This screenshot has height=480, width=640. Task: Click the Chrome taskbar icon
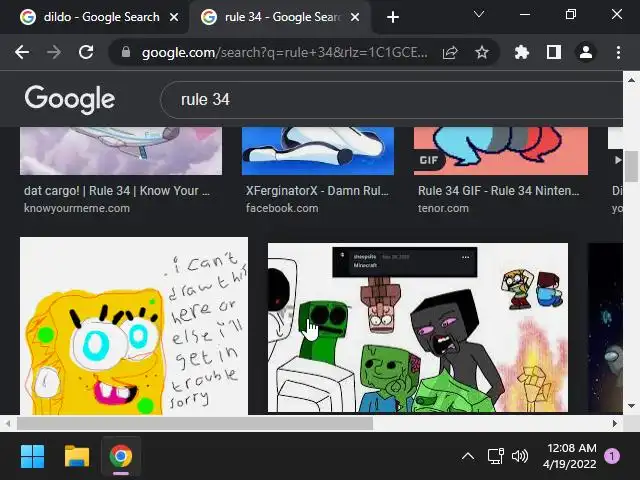[x=121, y=456]
